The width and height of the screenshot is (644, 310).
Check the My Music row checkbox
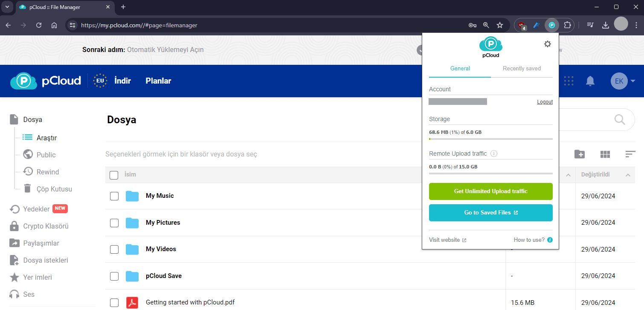coord(114,196)
